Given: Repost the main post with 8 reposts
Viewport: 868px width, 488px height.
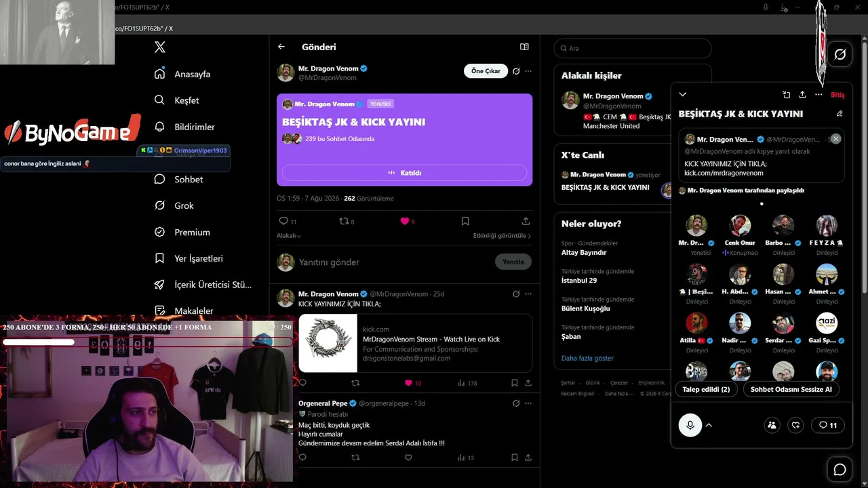Looking at the screenshot, I should [x=347, y=221].
